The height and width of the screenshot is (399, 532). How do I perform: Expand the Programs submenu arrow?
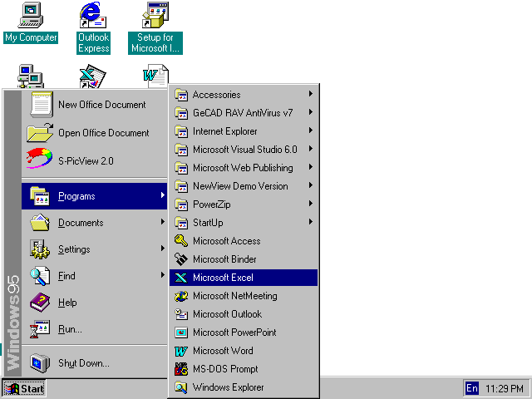point(163,195)
